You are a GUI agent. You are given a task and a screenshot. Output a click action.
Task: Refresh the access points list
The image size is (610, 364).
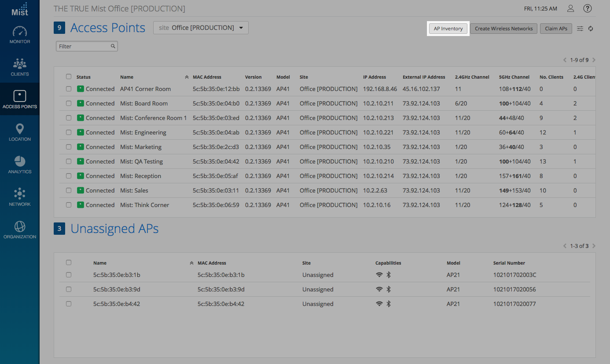591,29
